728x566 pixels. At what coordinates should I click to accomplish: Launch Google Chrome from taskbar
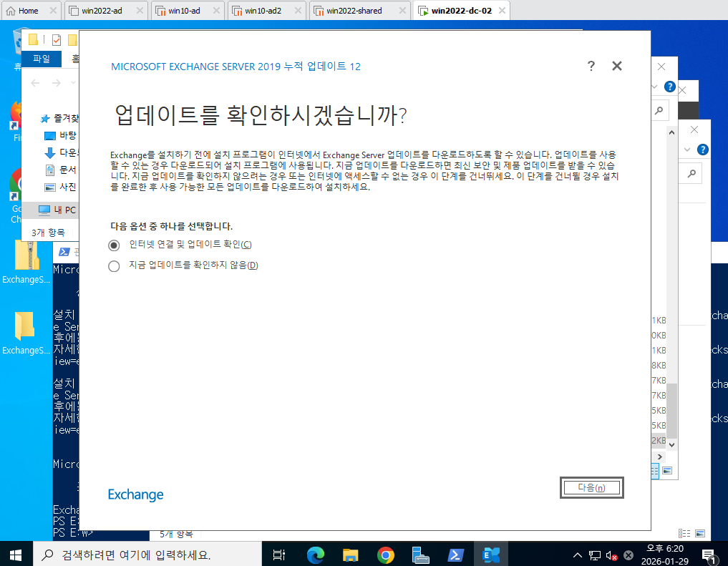(386, 555)
